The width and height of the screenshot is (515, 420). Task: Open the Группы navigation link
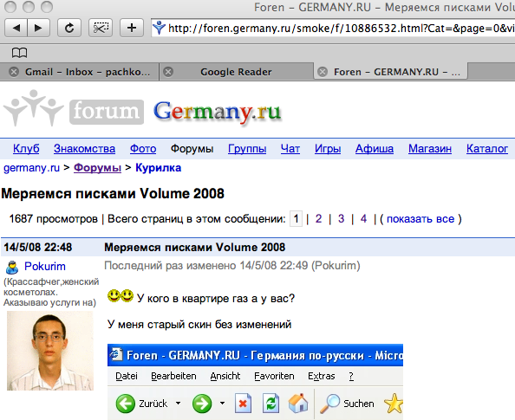tap(247, 149)
